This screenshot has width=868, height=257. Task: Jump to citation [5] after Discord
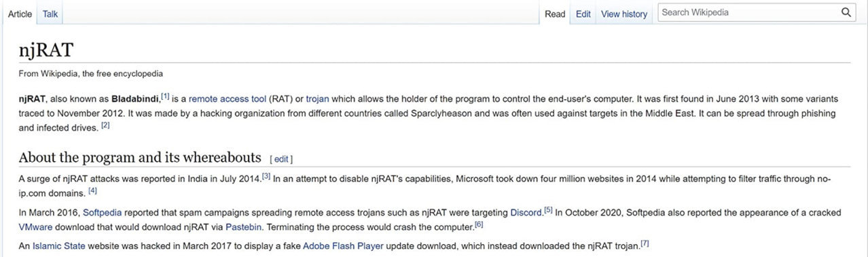(548, 210)
